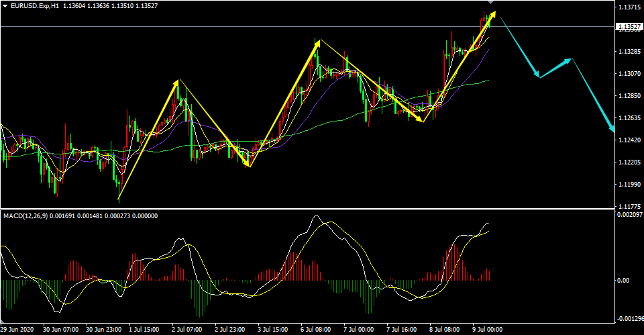Screen dimensions: 644x335
Task: Click the 7 Jul 16:00 time label
Action: pyautogui.click(x=401, y=329)
